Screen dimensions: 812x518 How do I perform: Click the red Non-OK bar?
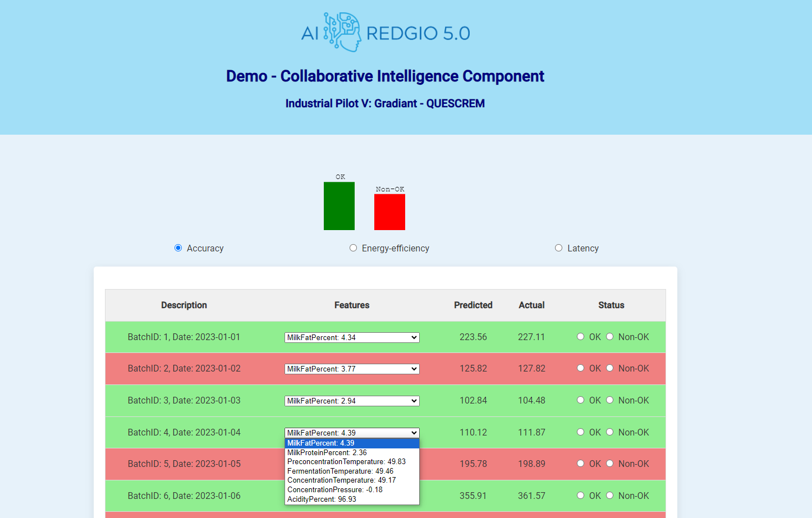[389, 212]
